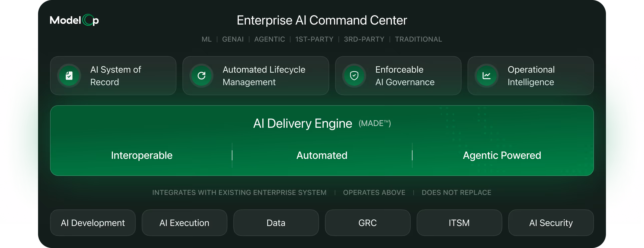Screen dimensions: 644x248
Task: Click the Enterprise AI Command Center title
Action: pyautogui.click(x=322, y=20)
